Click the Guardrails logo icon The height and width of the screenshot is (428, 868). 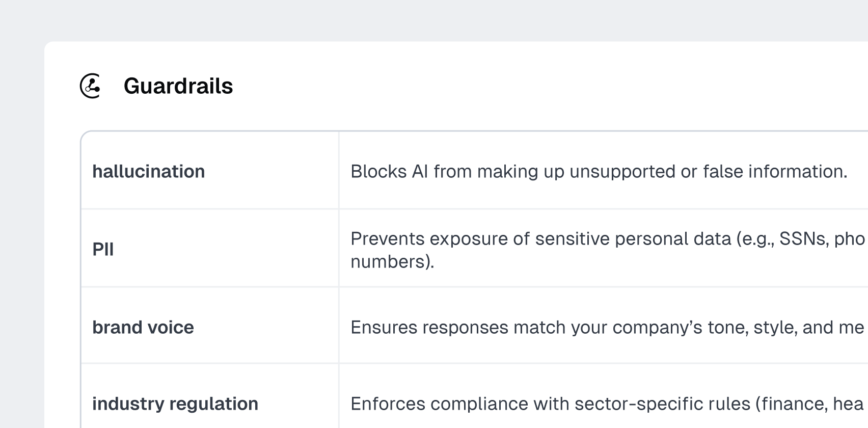pos(91,86)
